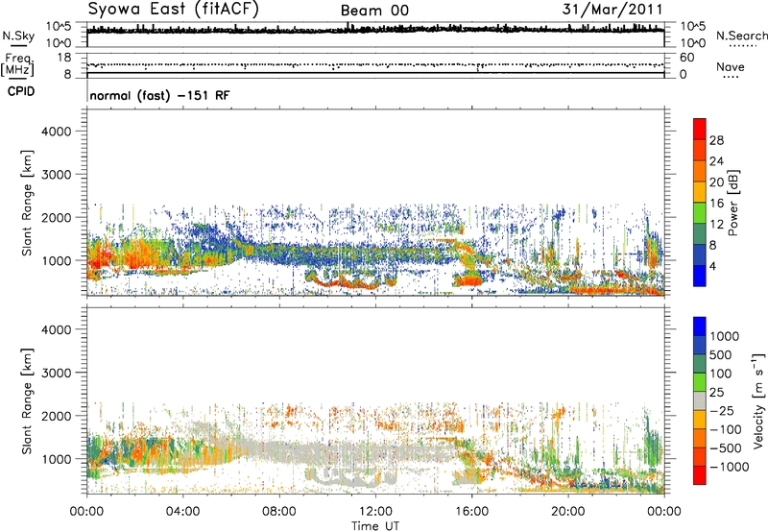Click the dotted frequency trace panel
The image size is (768, 532).
coord(375,65)
